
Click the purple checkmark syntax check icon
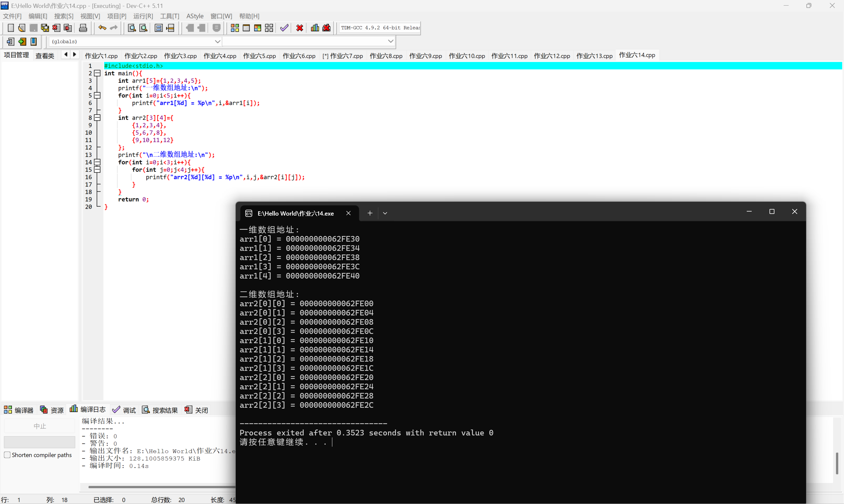click(x=284, y=28)
